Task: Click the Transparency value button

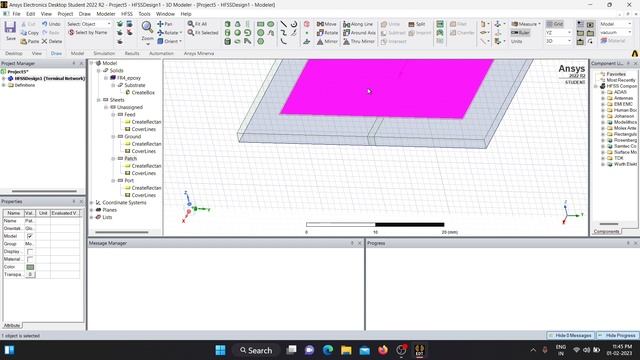Action: 30,275
